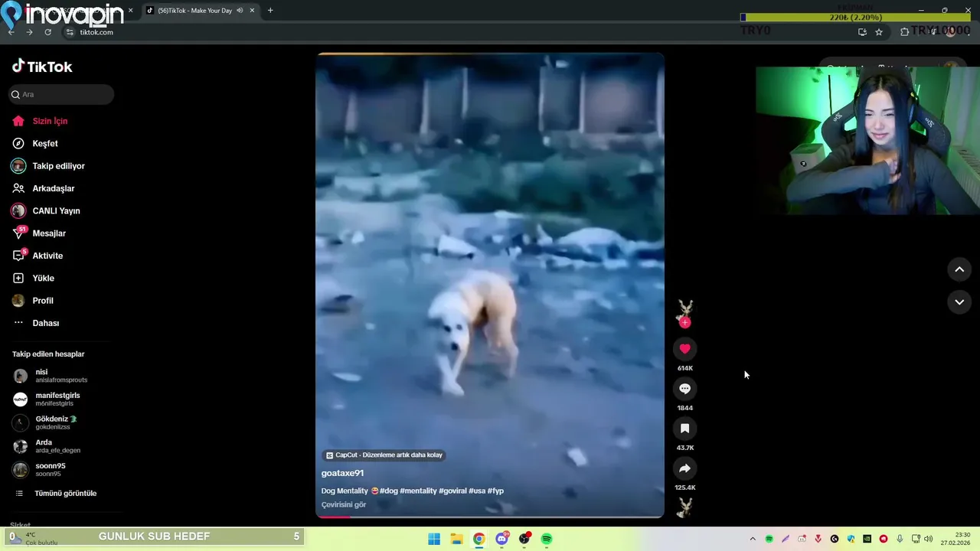Screen dimensions: 980x551
Task: Focus the Ara search field
Action: (x=61, y=94)
